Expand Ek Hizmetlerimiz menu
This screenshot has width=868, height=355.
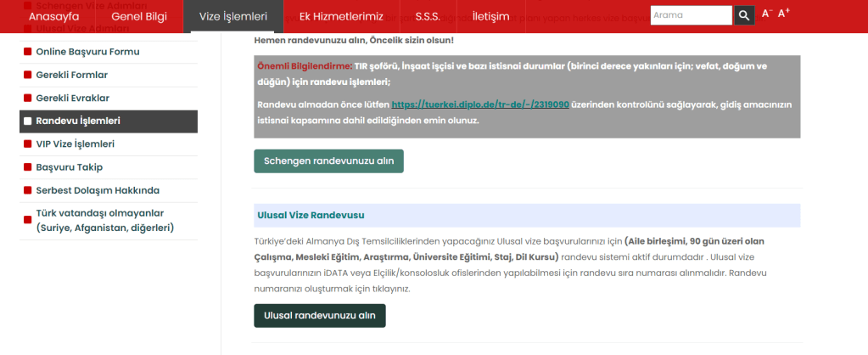(341, 16)
